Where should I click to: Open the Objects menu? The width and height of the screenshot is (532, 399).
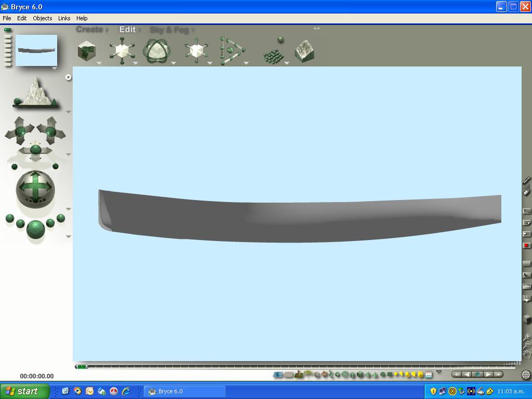click(42, 18)
